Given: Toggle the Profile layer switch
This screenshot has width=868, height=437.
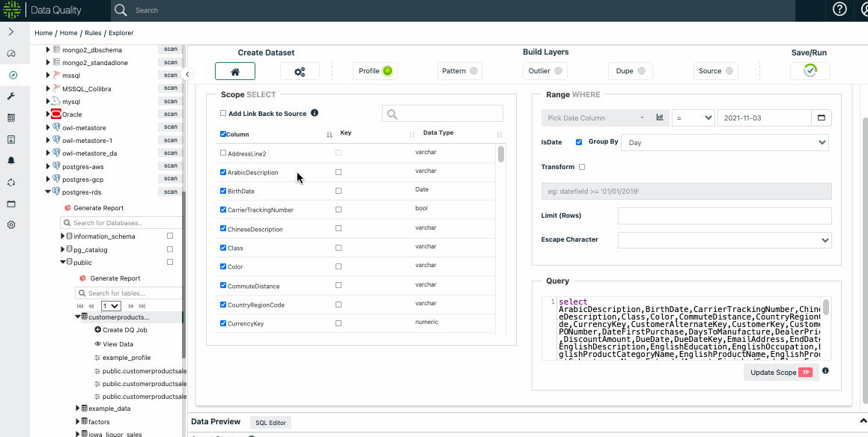Looking at the screenshot, I should click(x=387, y=71).
